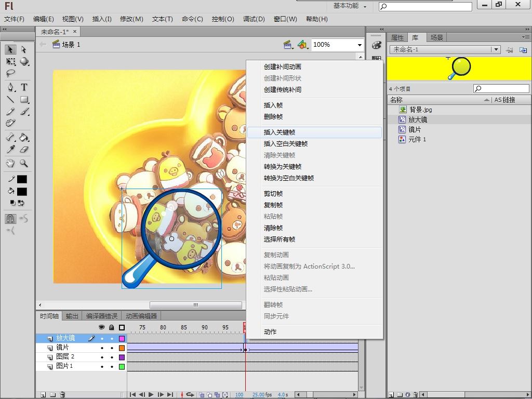Click new folder icon in timeline
This screenshot has width=532, height=399.
tap(52, 395)
